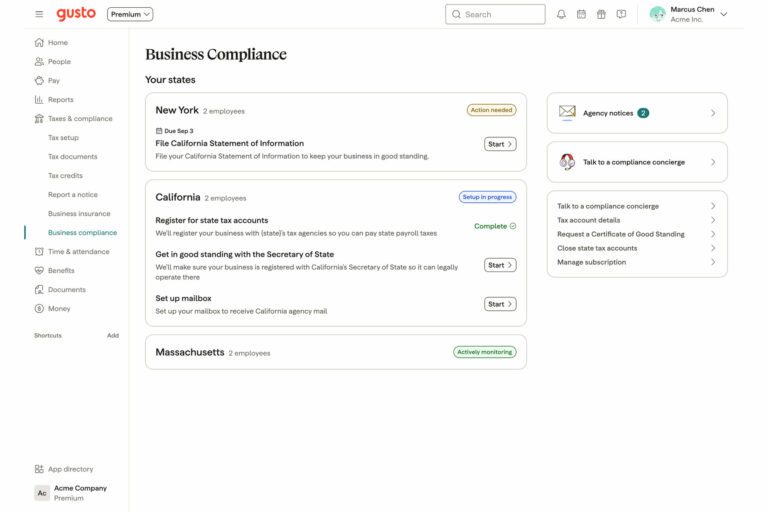Open Tax account details link
The width and height of the screenshot is (768, 512).
[588, 220]
